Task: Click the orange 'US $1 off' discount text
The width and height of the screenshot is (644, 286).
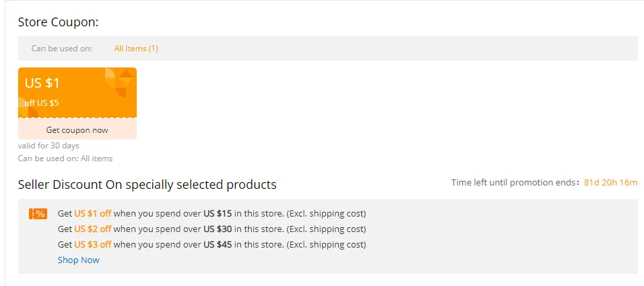Action: pos(93,213)
